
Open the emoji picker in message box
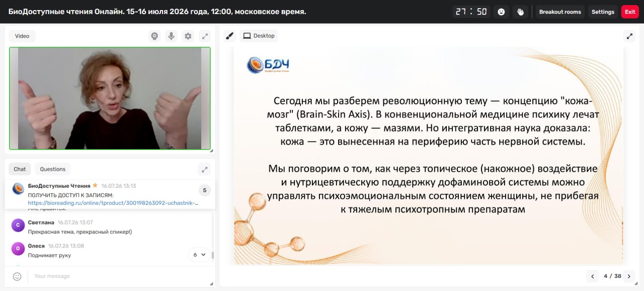click(17, 276)
